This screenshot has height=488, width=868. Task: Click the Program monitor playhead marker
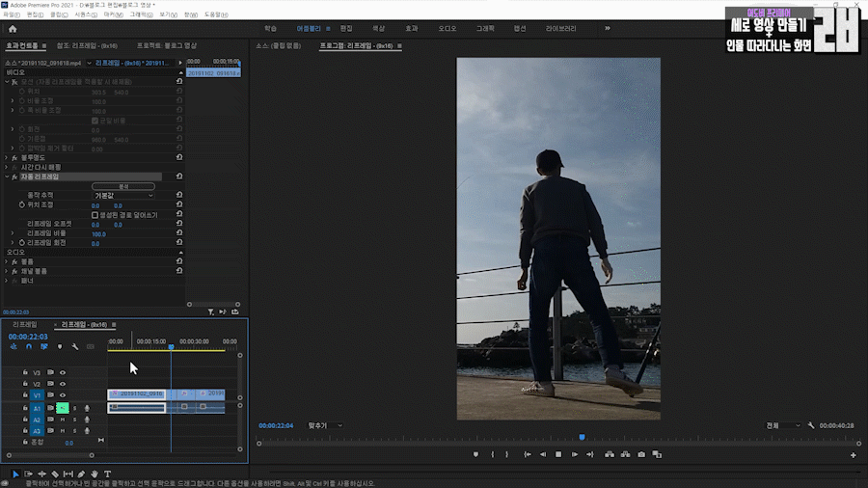[x=582, y=437]
